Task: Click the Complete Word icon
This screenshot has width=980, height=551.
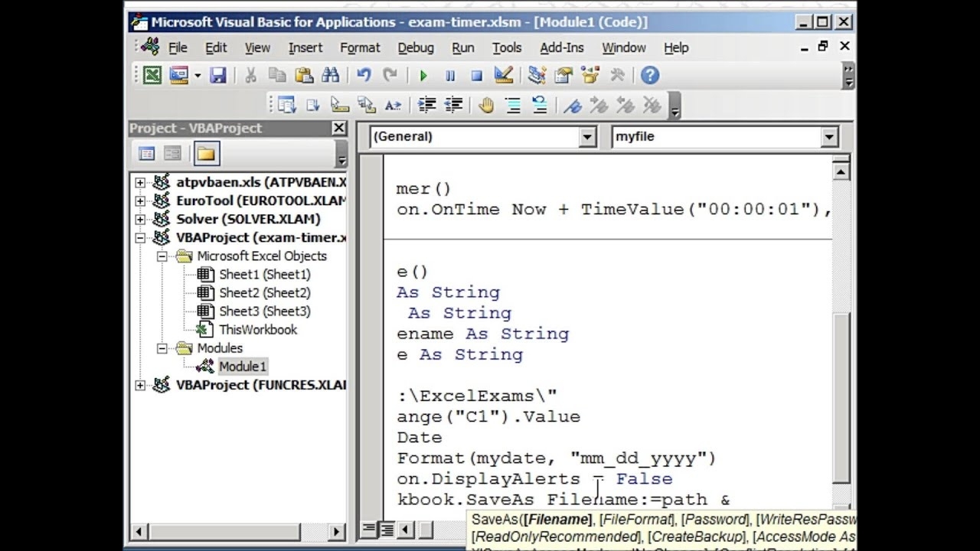Action: coord(393,105)
